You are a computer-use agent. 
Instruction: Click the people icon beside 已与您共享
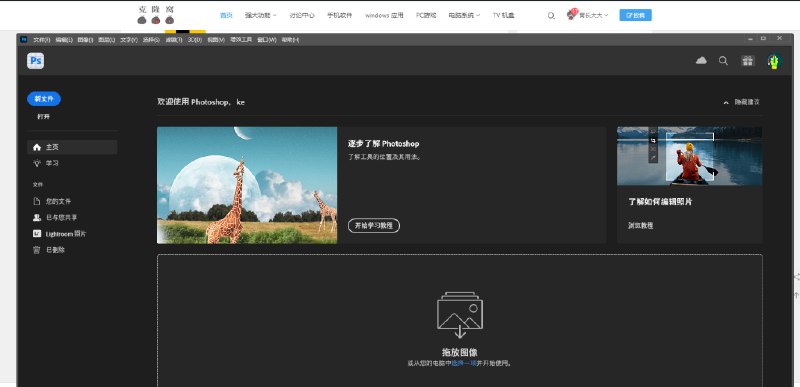click(37, 218)
